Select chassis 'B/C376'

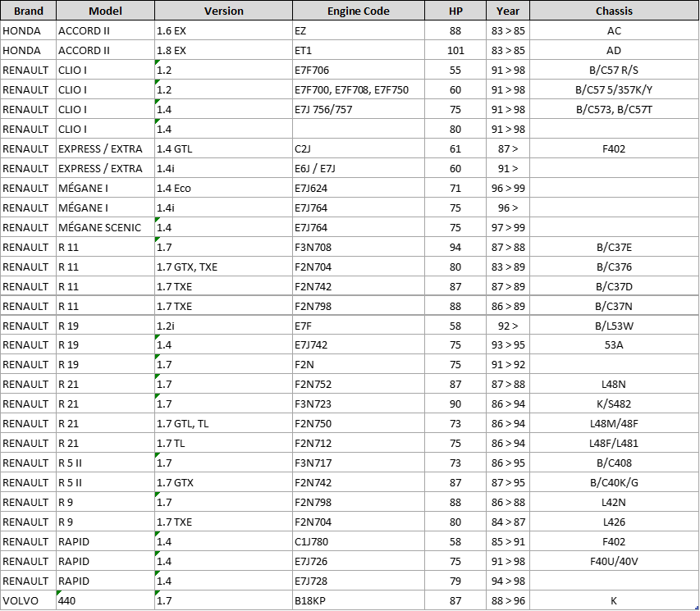615,267
